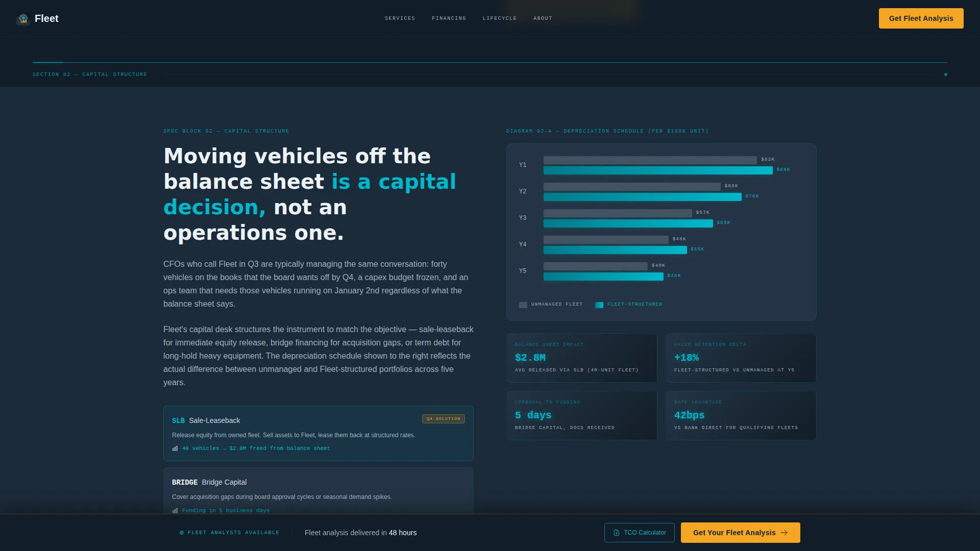This screenshot has width=980, height=551.
Task: Click the arrow icon in Get Your Fleet Analysis
Action: point(784,533)
